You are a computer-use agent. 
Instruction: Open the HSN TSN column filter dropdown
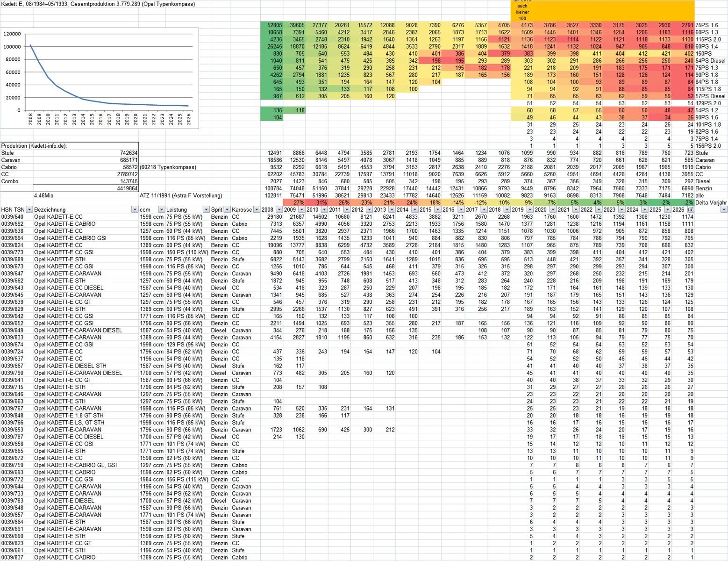coord(29,210)
